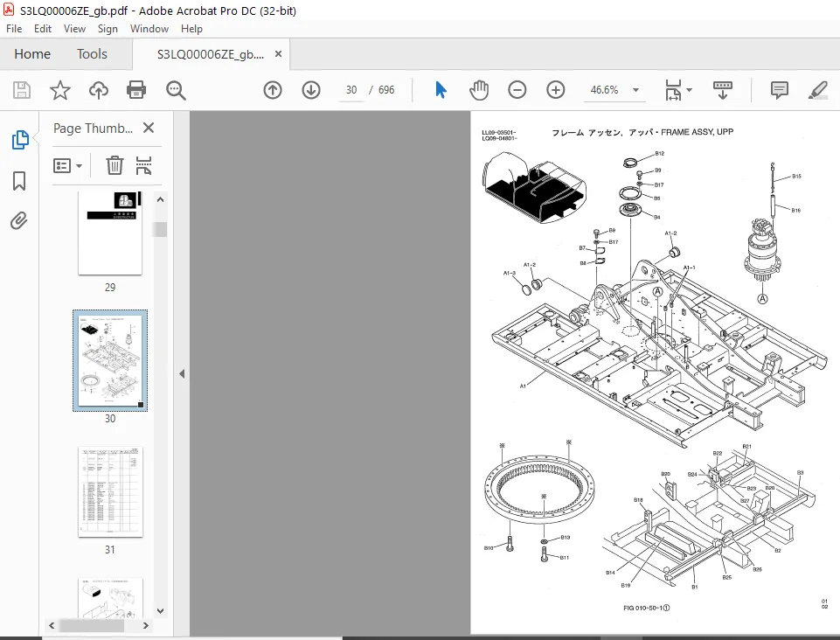Open Page Thumbnails sidebar icon

(20, 140)
